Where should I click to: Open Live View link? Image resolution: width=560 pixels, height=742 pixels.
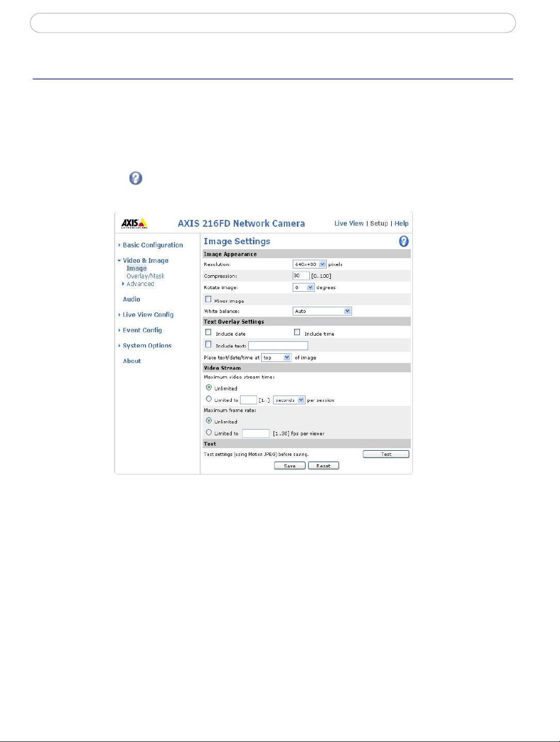tap(349, 224)
